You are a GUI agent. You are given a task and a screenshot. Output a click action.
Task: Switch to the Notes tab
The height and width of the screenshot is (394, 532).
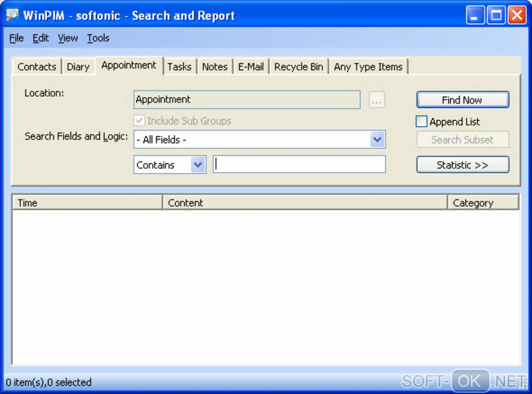point(214,67)
